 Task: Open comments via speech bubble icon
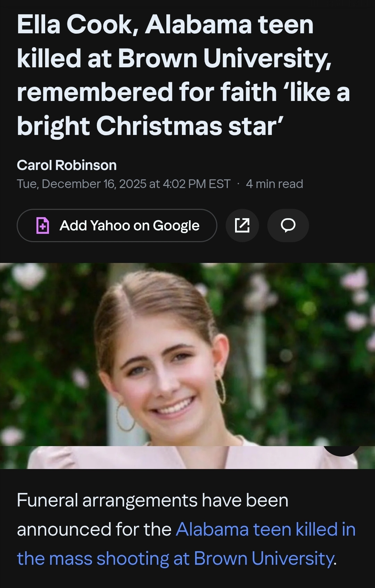(x=288, y=225)
